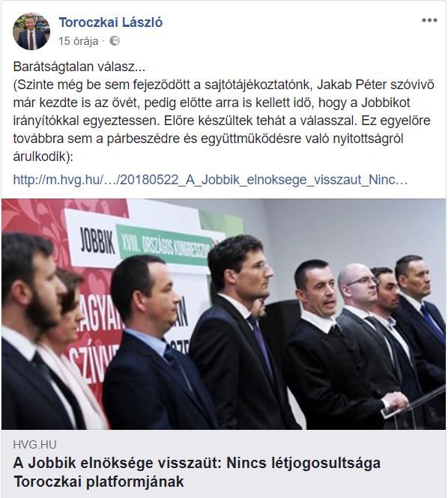Open the headline 'A Jobbik elnöksége visszaüt'
Image resolution: width=448 pixels, height=498 pixels.
point(197,463)
